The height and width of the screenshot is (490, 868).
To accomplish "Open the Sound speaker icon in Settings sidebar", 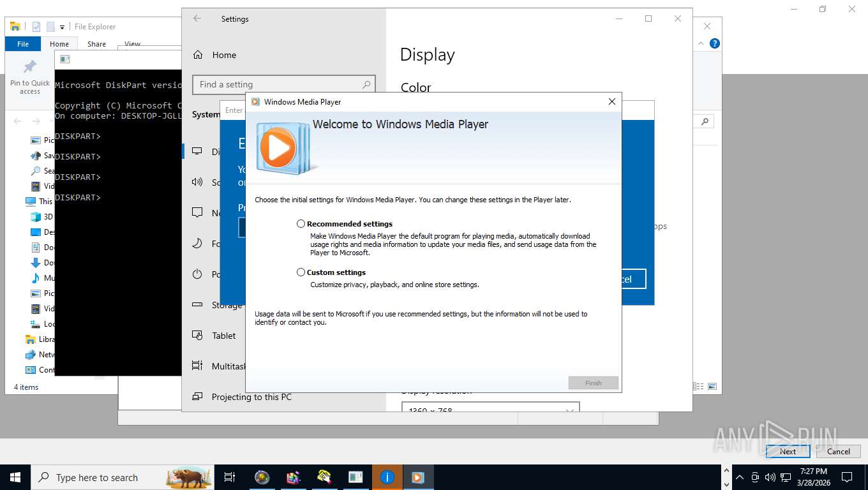I will tap(198, 182).
